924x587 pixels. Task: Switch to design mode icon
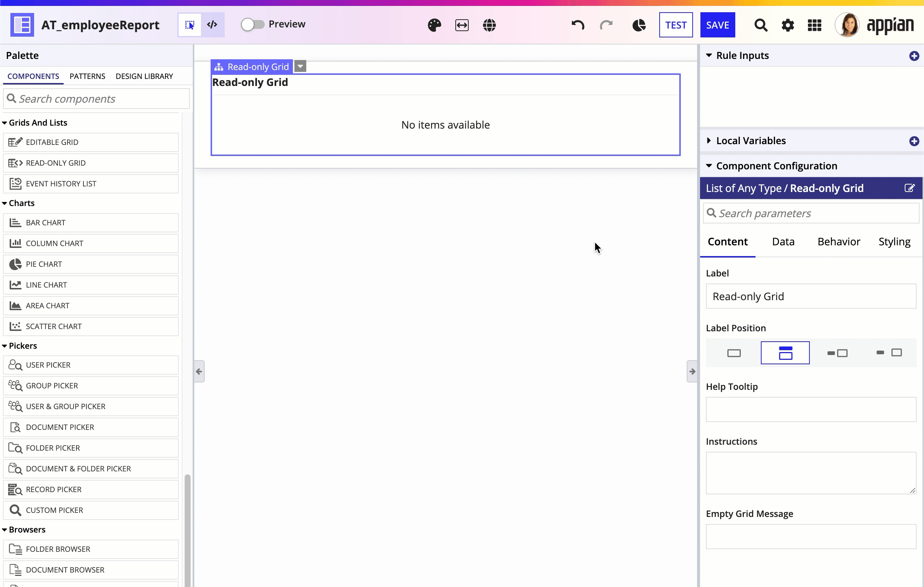[x=189, y=25]
